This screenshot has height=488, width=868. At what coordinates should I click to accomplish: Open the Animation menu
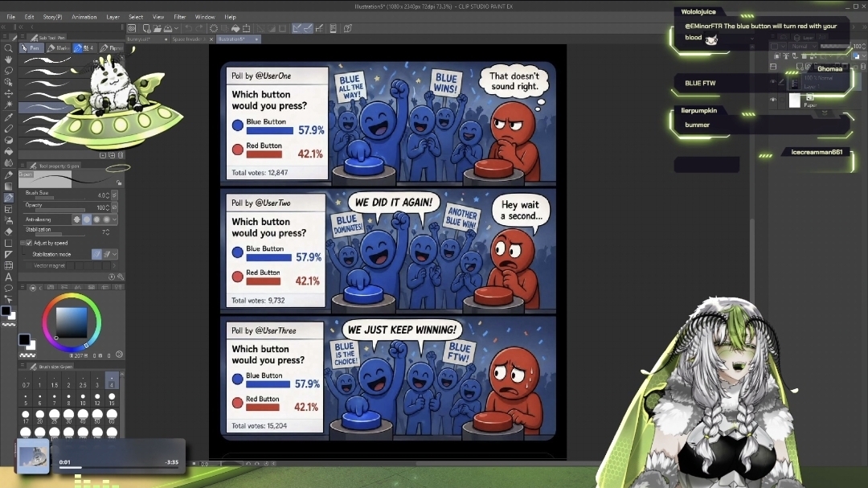click(84, 17)
